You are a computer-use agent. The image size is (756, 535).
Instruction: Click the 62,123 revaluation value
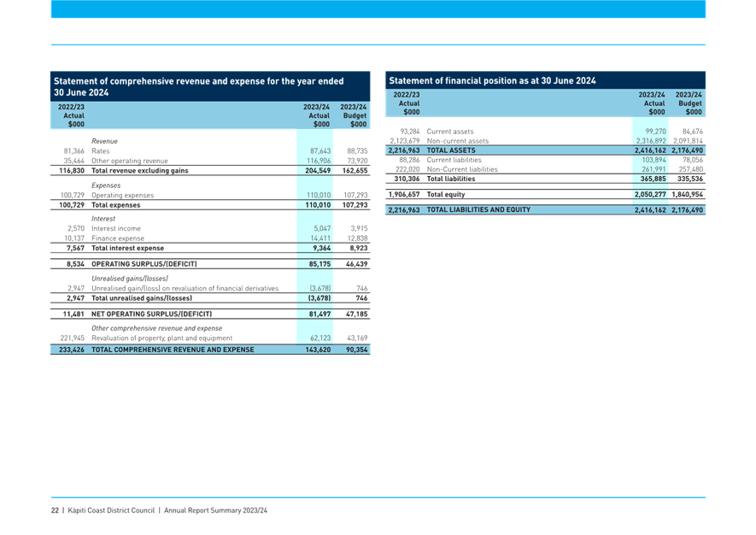click(x=320, y=338)
